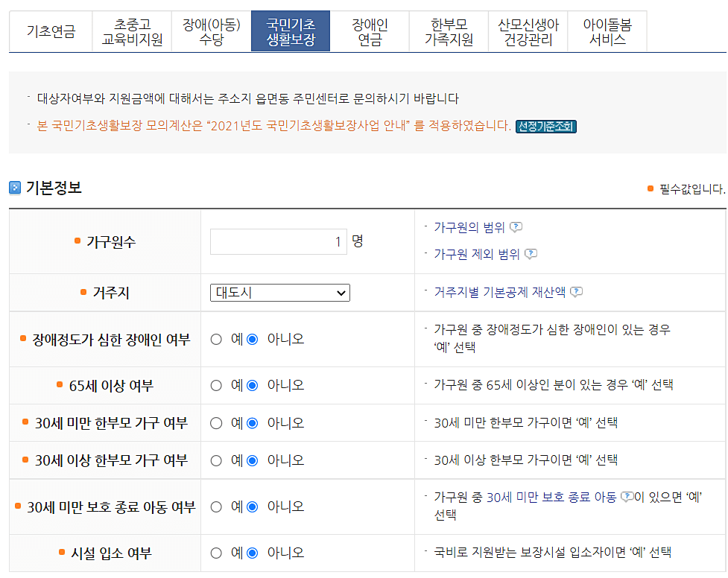
Task: Open the 거주지 dropdown showing 대도시
Action: (279, 293)
